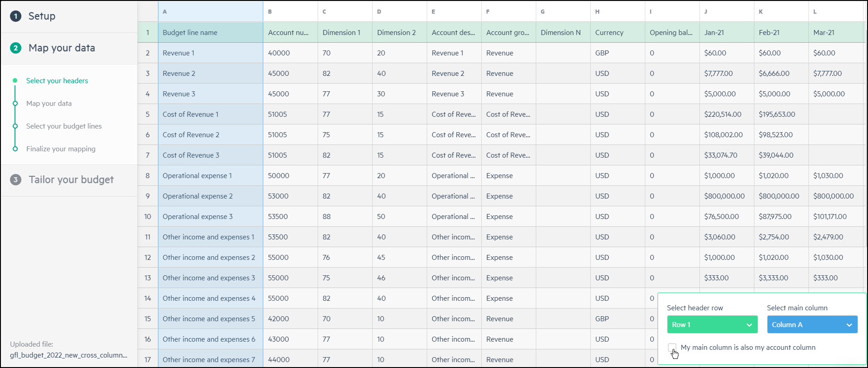Open the Tailor your budget step
Screen dimensions: 868x368
69,180
